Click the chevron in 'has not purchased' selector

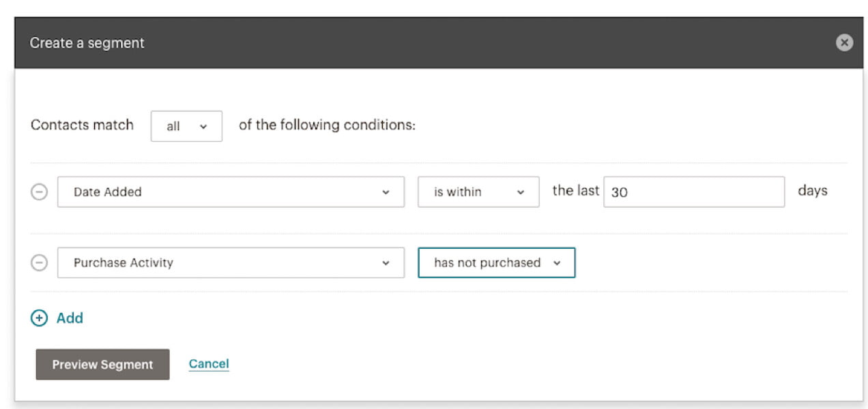pyautogui.click(x=557, y=262)
